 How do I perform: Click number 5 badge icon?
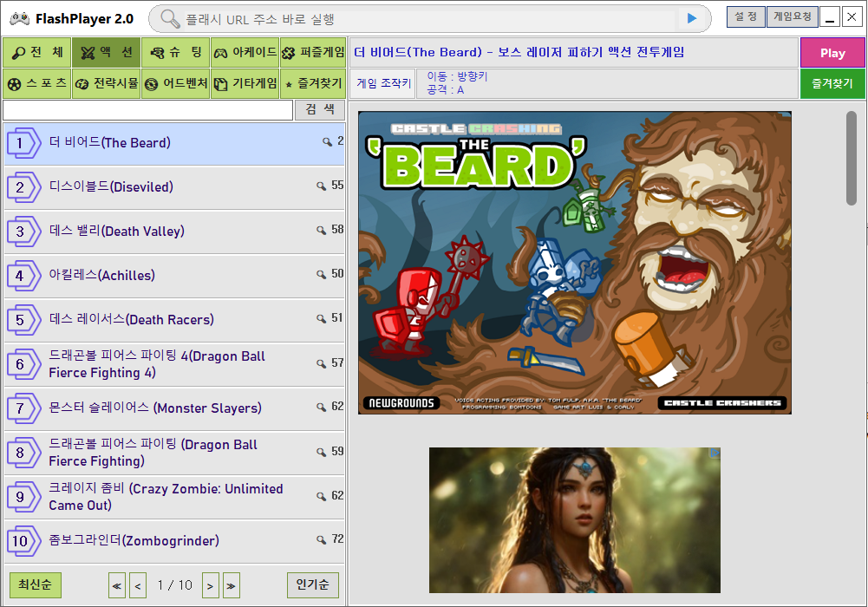(x=23, y=320)
